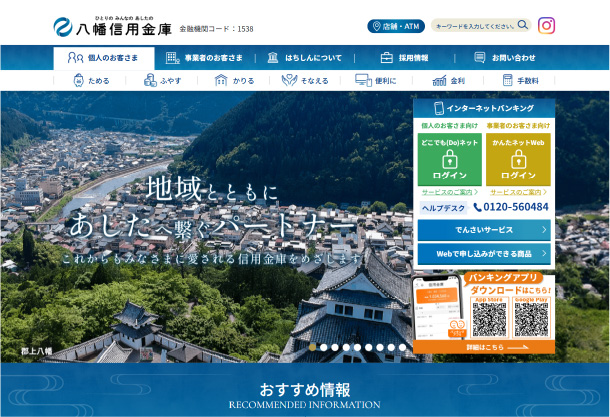Screen dimensions: 610x417
Task: Open the Instagram icon link
Action: (546, 26)
